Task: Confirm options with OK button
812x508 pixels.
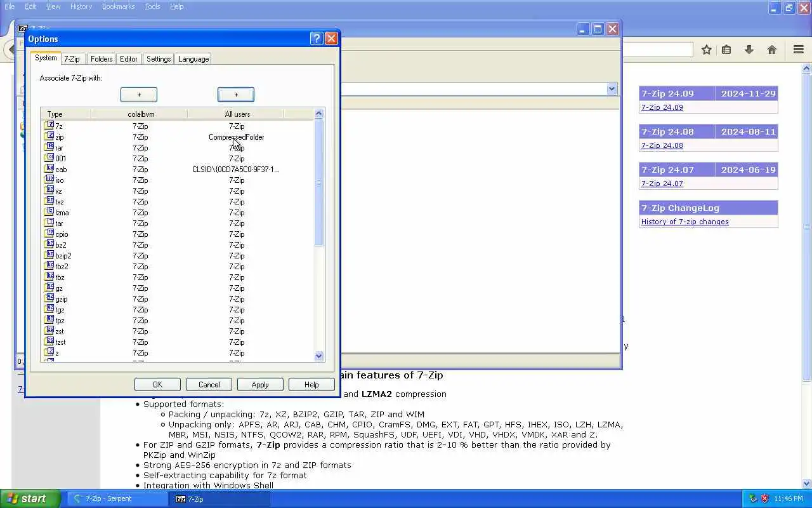Action: [158, 385]
